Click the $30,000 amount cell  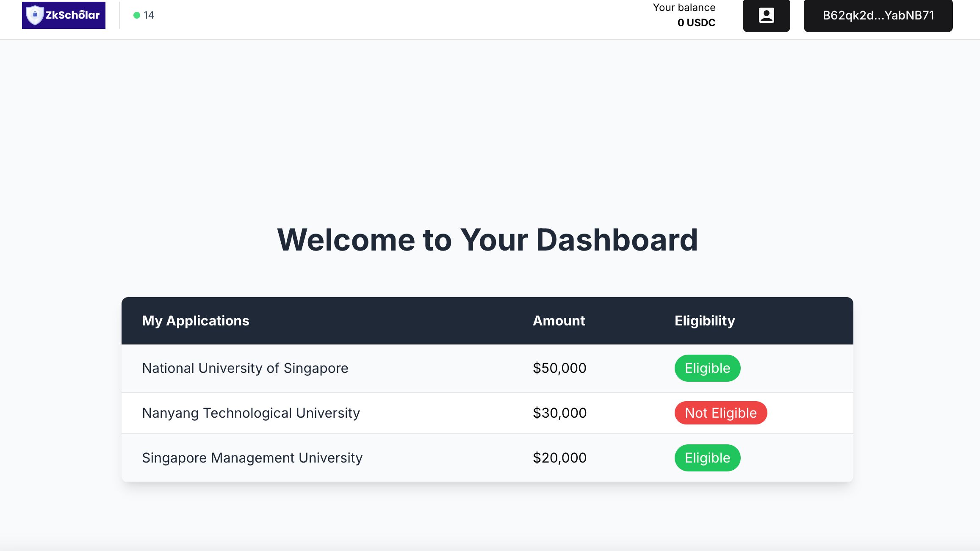coord(559,413)
